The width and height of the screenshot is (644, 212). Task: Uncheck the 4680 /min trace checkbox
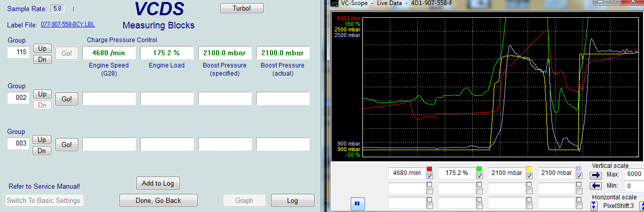pyautogui.click(x=430, y=176)
